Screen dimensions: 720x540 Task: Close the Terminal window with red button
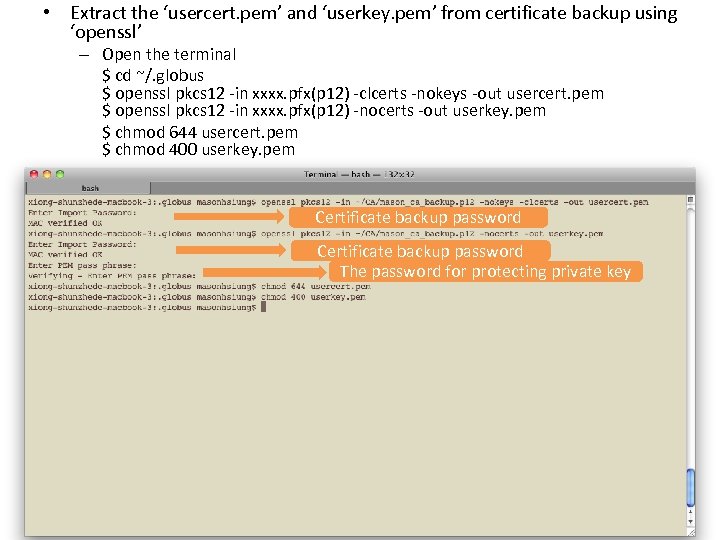pyautogui.click(x=34, y=174)
